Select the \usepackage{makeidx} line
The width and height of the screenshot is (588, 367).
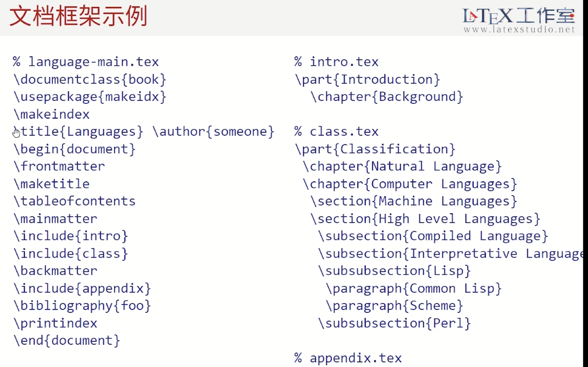pyautogui.click(x=90, y=97)
